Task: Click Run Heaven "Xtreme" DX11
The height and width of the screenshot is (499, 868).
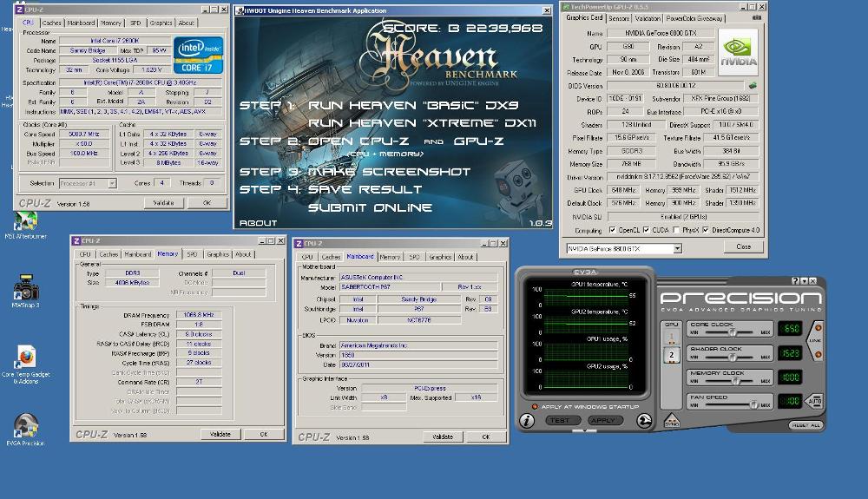Action: [x=422, y=123]
